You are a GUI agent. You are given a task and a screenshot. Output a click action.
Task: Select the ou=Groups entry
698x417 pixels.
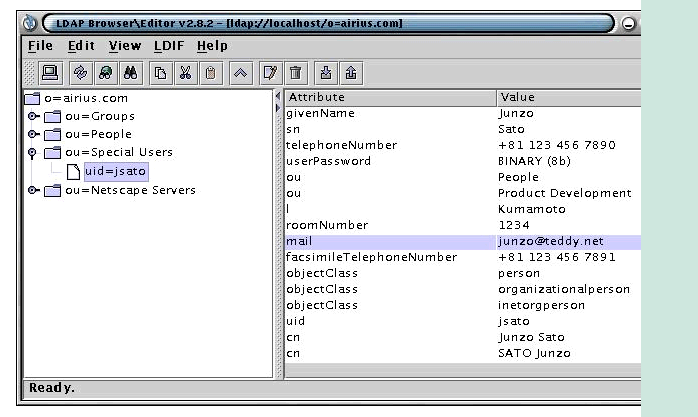coord(100,117)
